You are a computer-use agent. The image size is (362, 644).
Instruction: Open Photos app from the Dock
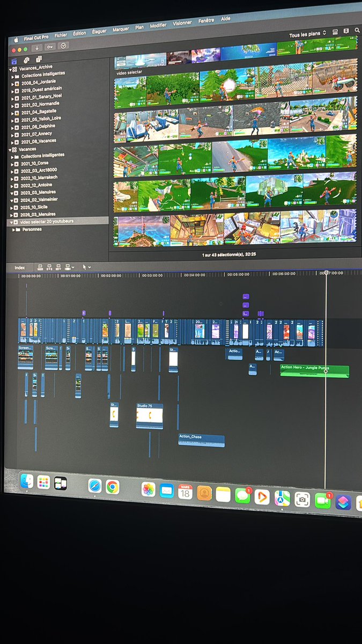tap(149, 489)
